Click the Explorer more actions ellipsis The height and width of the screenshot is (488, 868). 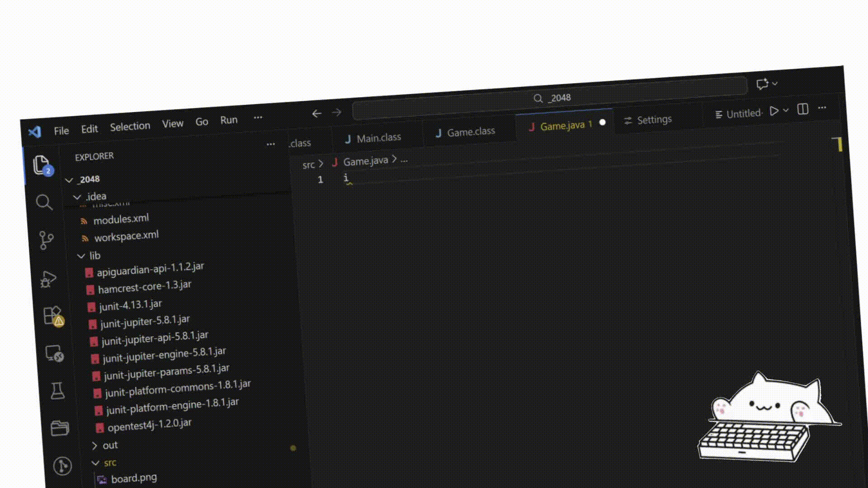271,144
